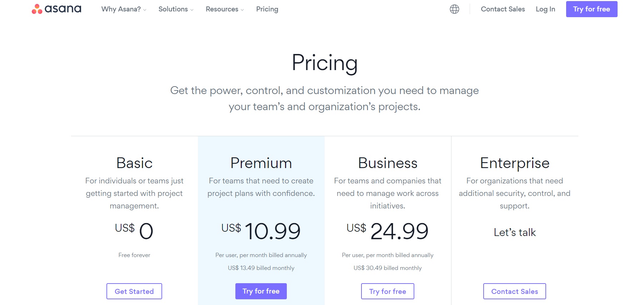Select the Business plan heading

tap(388, 163)
